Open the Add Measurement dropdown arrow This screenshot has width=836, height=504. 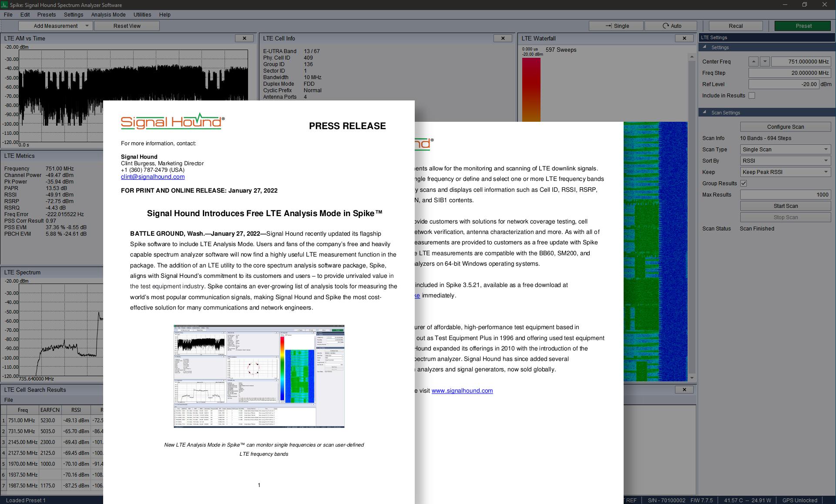[x=87, y=26]
